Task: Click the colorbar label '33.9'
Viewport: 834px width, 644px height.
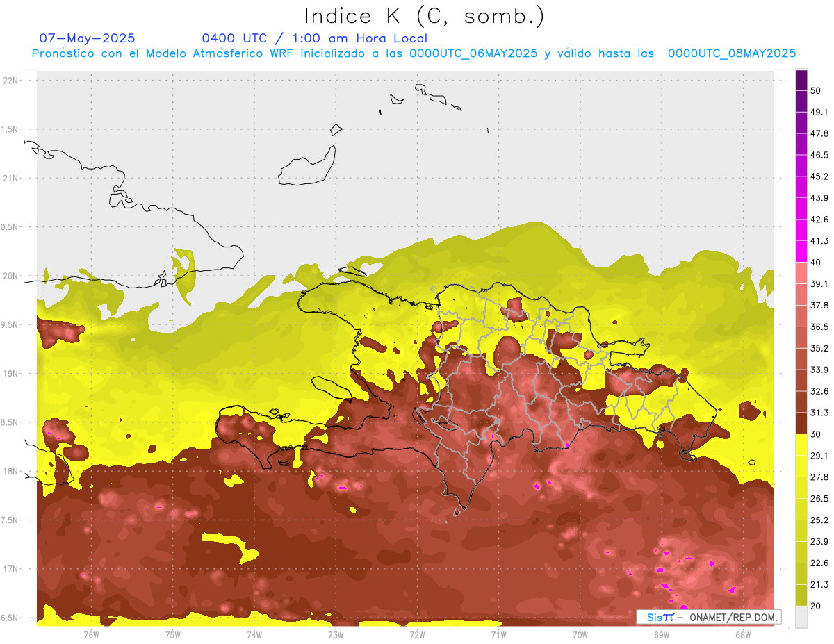Action: [819, 370]
